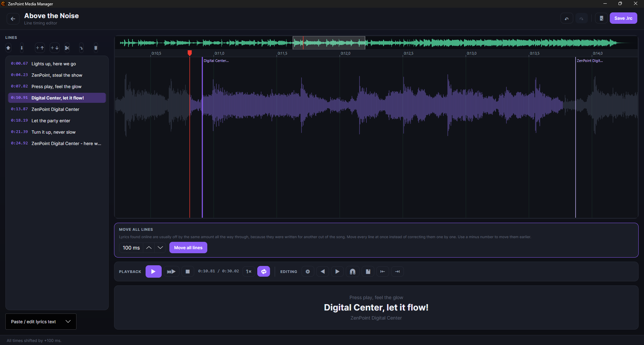Nudge timing later with right triangle
The width and height of the screenshot is (644, 345).
[x=337, y=272]
